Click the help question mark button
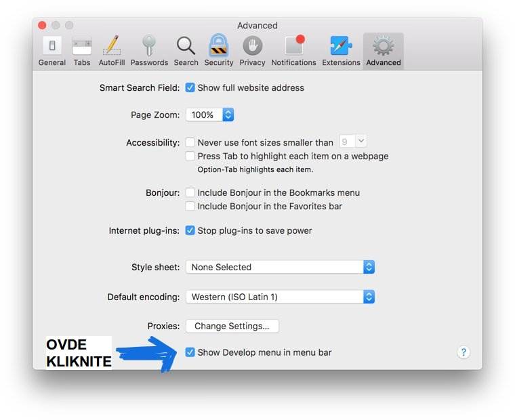 (x=464, y=352)
